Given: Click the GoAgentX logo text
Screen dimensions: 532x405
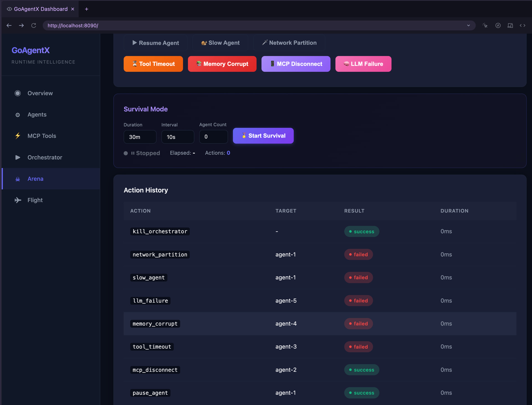Looking at the screenshot, I should (31, 50).
